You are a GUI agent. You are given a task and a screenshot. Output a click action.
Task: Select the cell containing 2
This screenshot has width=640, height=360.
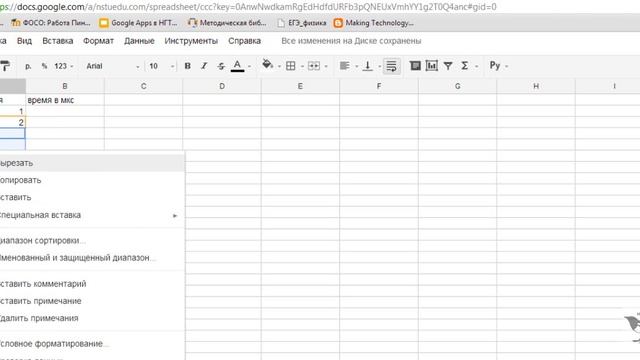(13, 122)
